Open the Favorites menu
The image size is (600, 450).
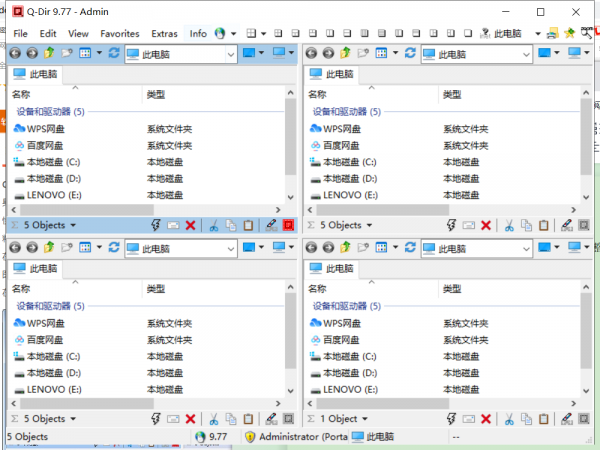click(x=120, y=34)
